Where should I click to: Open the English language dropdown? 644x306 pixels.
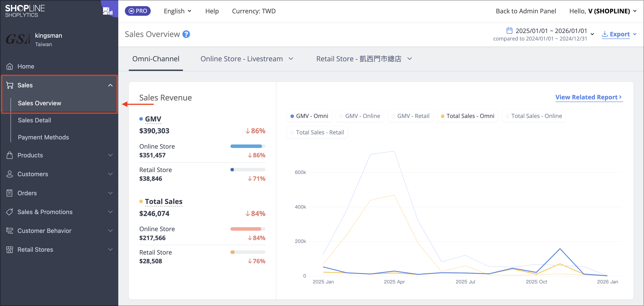(177, 11)
